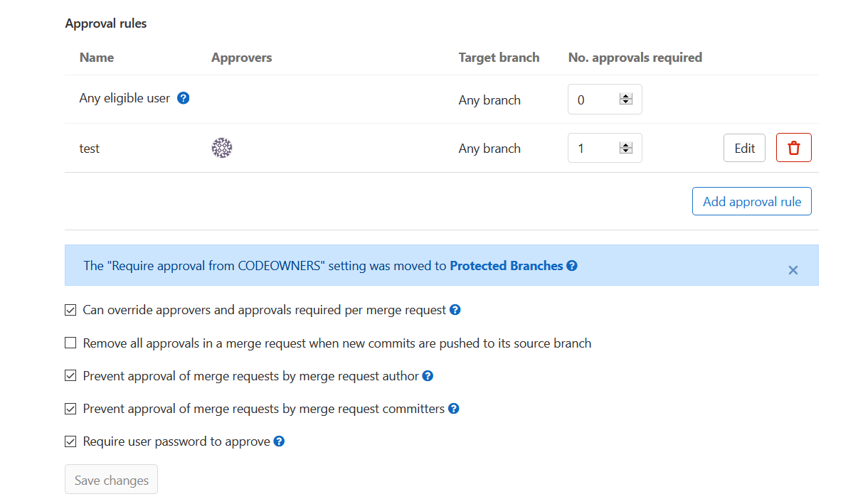Uncheck Can override approvers per merge request
The height and width of the screenshot is (504, 853).
(x=70, y=310)
